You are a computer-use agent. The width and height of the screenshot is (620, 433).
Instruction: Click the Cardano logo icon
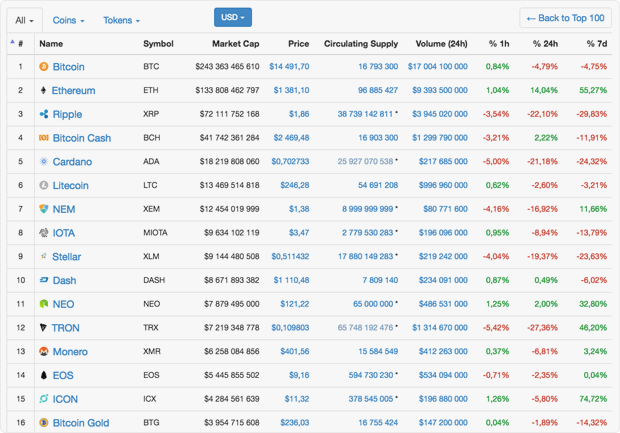tap(43, 161)
